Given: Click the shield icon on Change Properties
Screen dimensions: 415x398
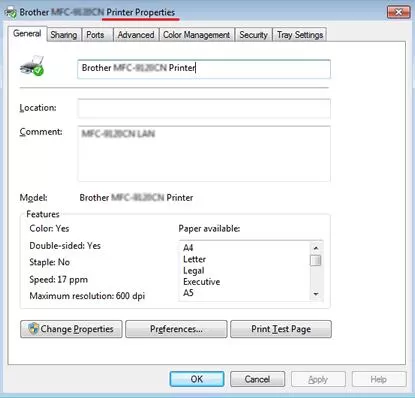Looking at the screenshot, I should point(33,329).
